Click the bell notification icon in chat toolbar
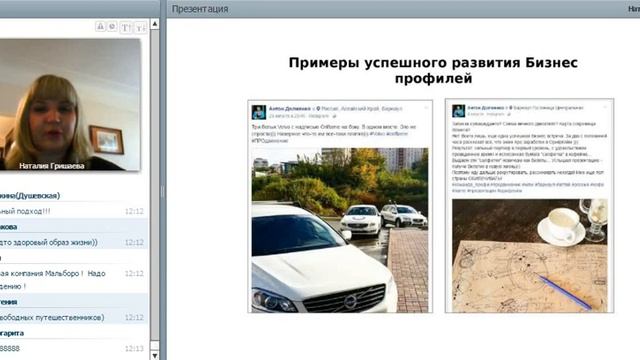 tap(100, 27)
